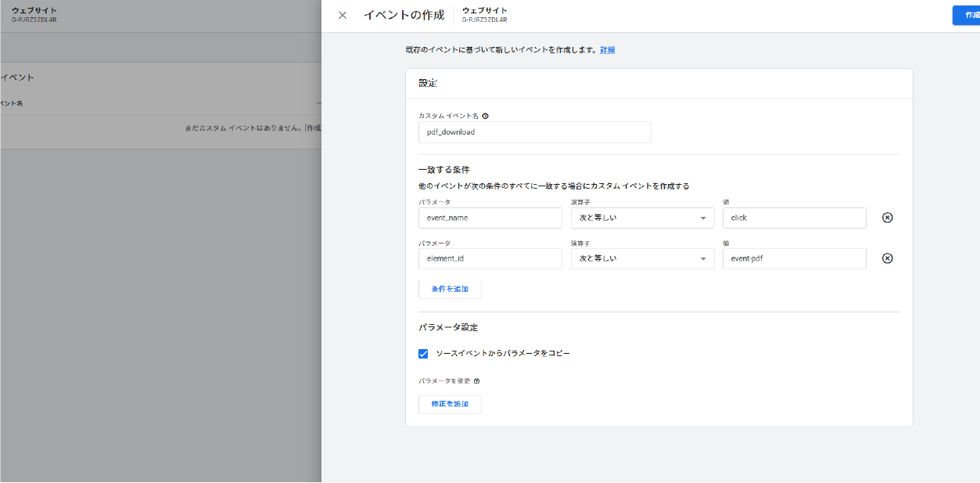
Task: Click the value field containing event-pdf
Action: click(x=795, y=258)
